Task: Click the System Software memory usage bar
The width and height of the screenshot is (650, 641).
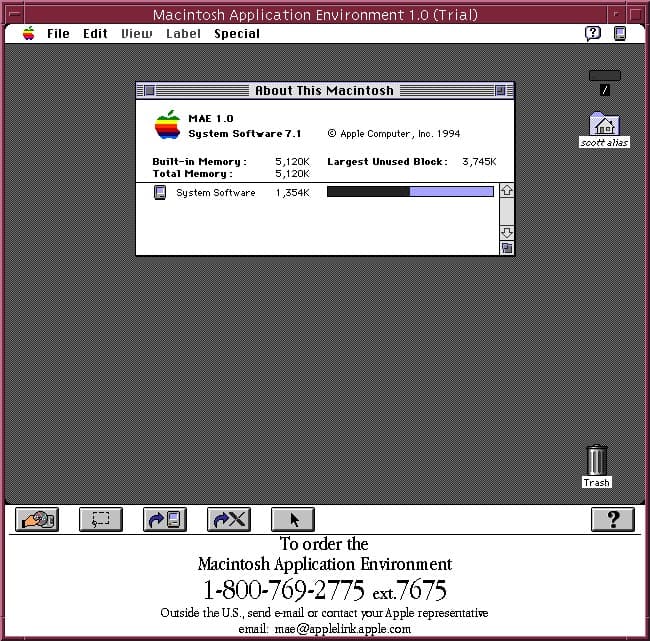Action: click(410, 192)
